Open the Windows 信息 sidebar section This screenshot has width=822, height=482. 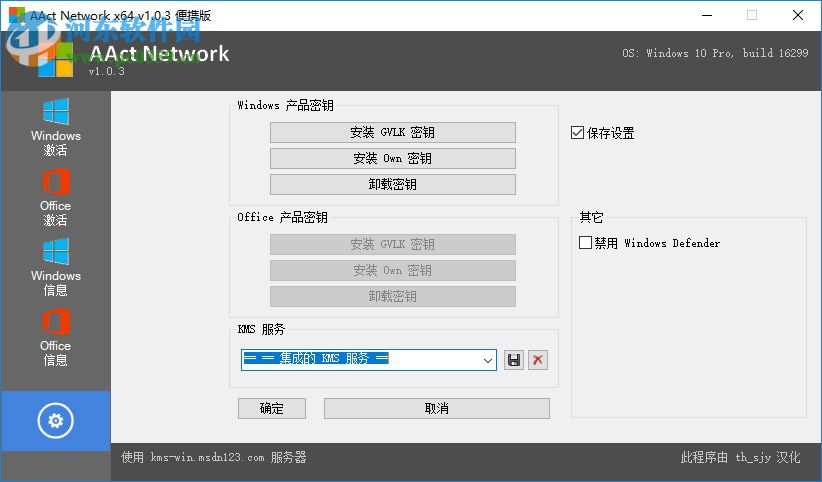coord(56,267)
